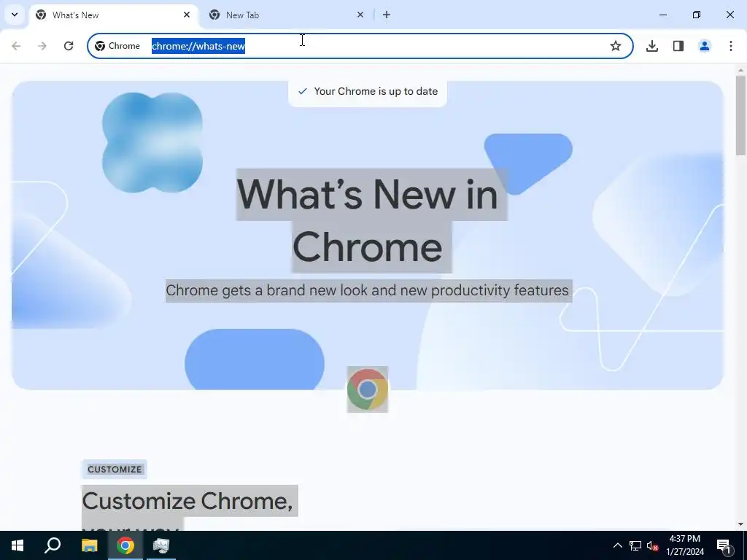Open the profile avatar menu

pyautogui.click(x=705, y=46)
